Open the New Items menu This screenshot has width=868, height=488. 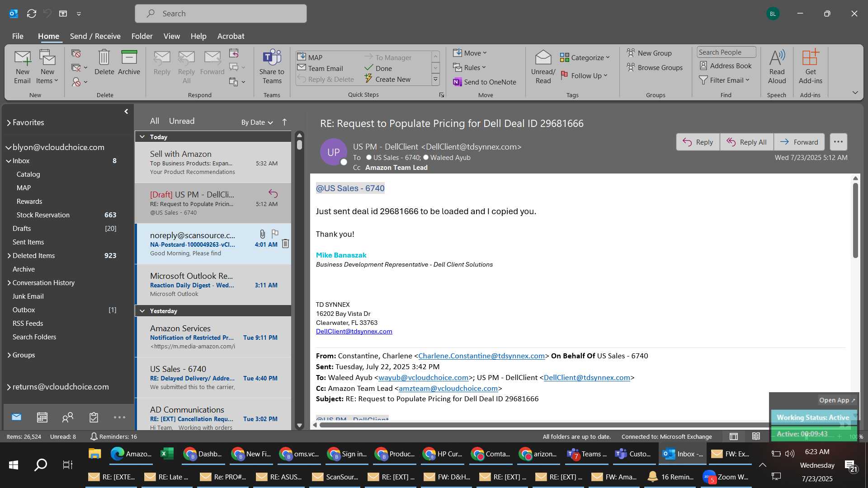[47, 67]
